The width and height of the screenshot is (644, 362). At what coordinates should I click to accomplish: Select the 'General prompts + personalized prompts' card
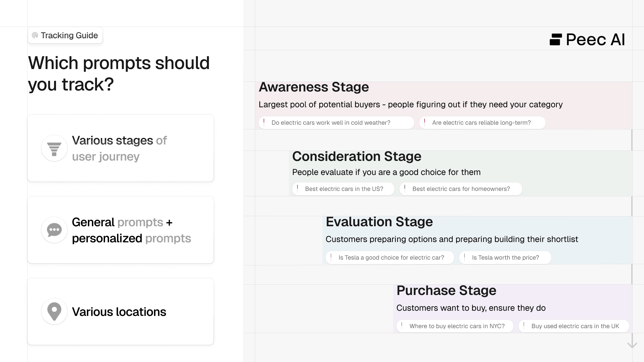click(121, 230)
